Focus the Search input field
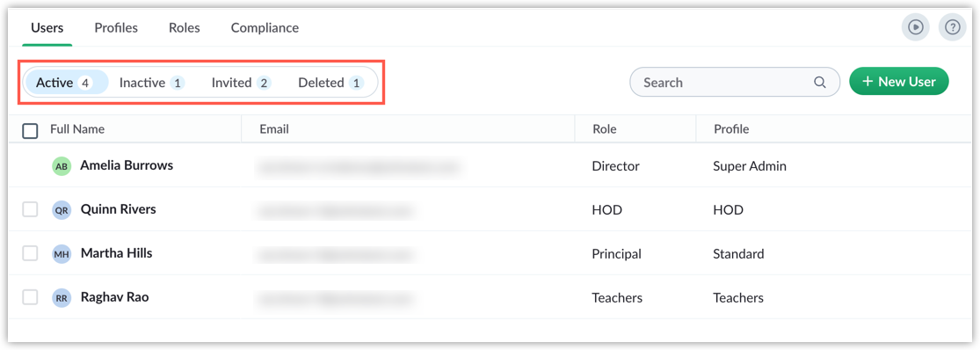Viewport: 980px width, 350px height. click(735, 82)
